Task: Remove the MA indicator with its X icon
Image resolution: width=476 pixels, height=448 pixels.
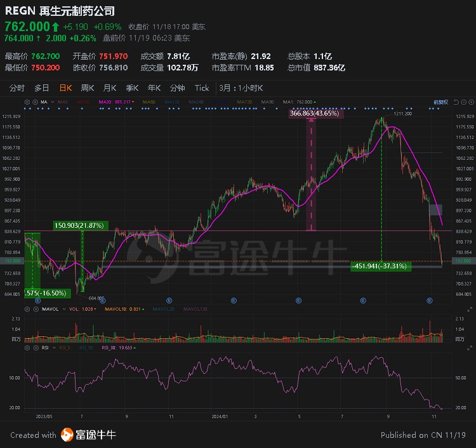Action: tap(35, 102)
